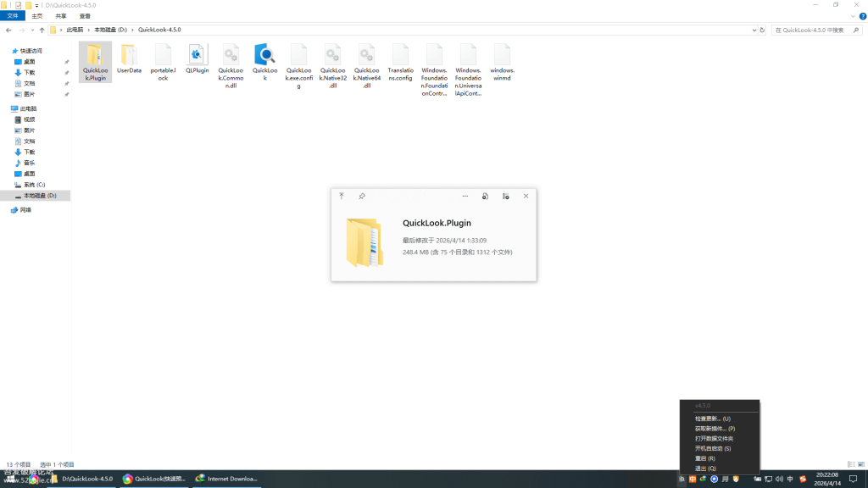Select Windows.FoundationContract winmd file
The image size is (868, 488).
(434, 70)
